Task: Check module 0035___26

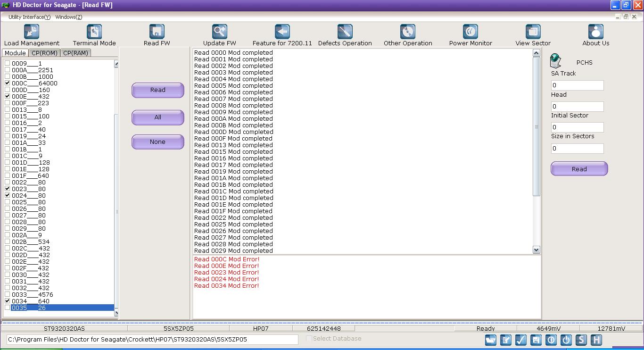Action: [7, 308]
